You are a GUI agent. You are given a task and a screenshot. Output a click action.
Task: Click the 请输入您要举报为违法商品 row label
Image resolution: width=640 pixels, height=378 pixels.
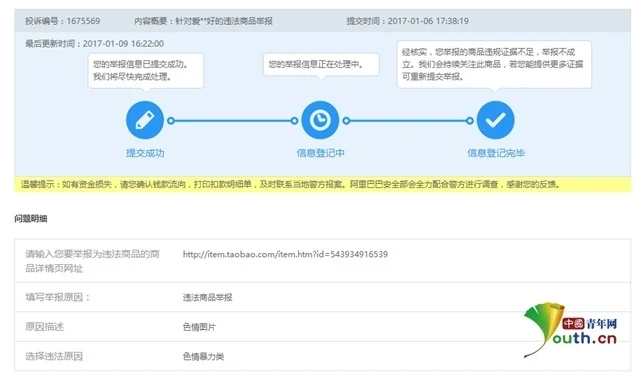tap(92, 261)
